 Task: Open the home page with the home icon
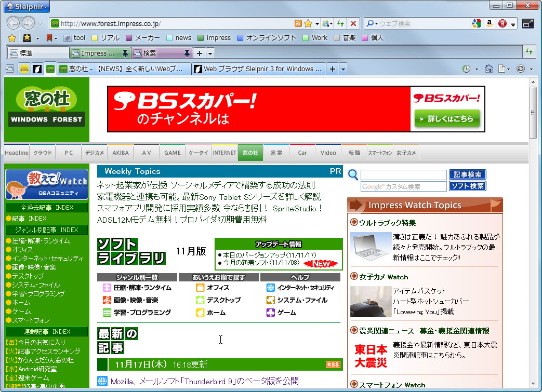click(489, 68)
